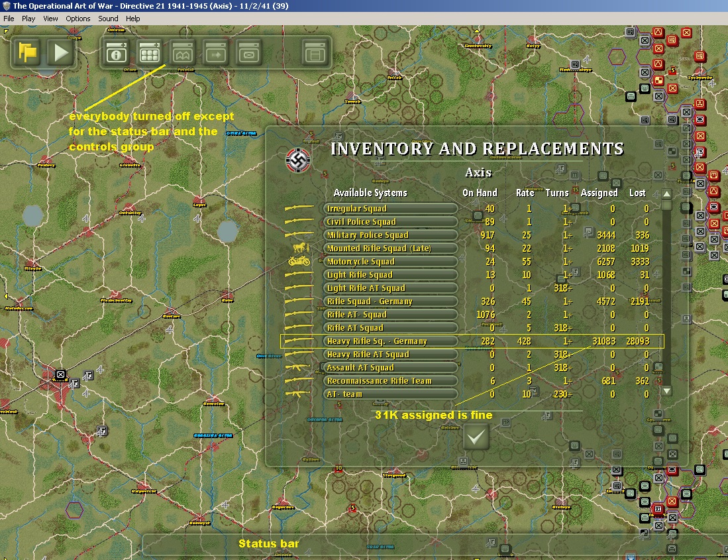Image resolution: width=728 pixels, height=560 pixels.
Task: Click the Axis swastika emblem icon
Action: [x=297, y=160]
